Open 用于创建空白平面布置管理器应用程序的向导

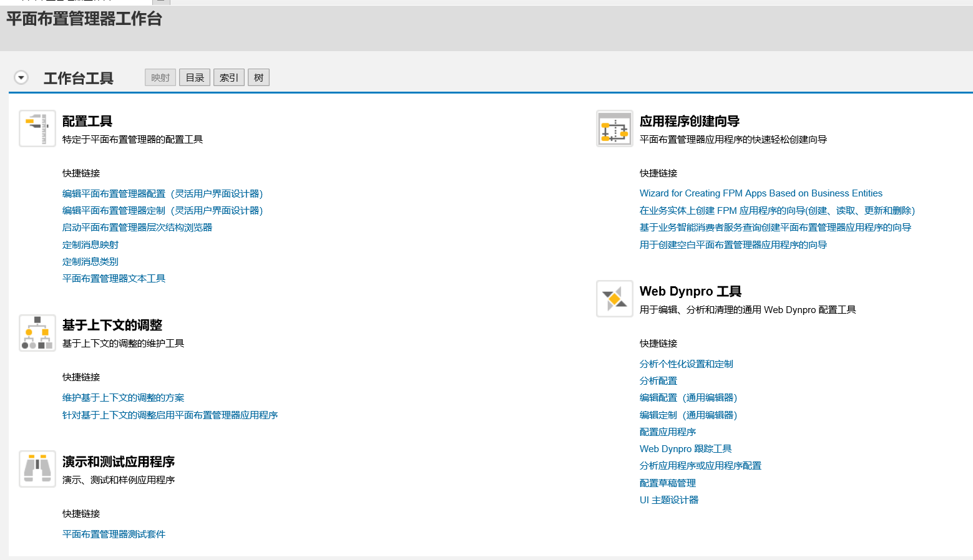tap(733, 244)
